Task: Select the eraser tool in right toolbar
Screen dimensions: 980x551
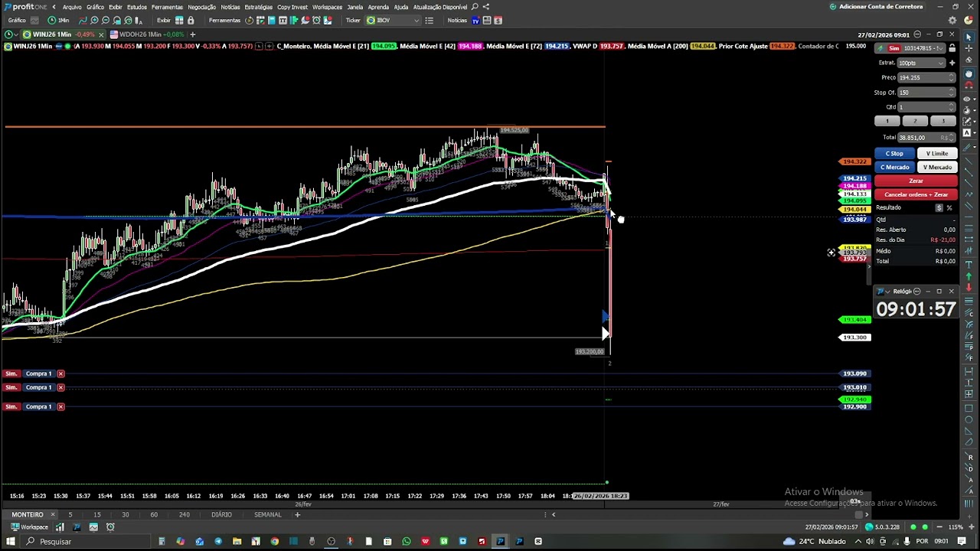Action: (969, 61)
